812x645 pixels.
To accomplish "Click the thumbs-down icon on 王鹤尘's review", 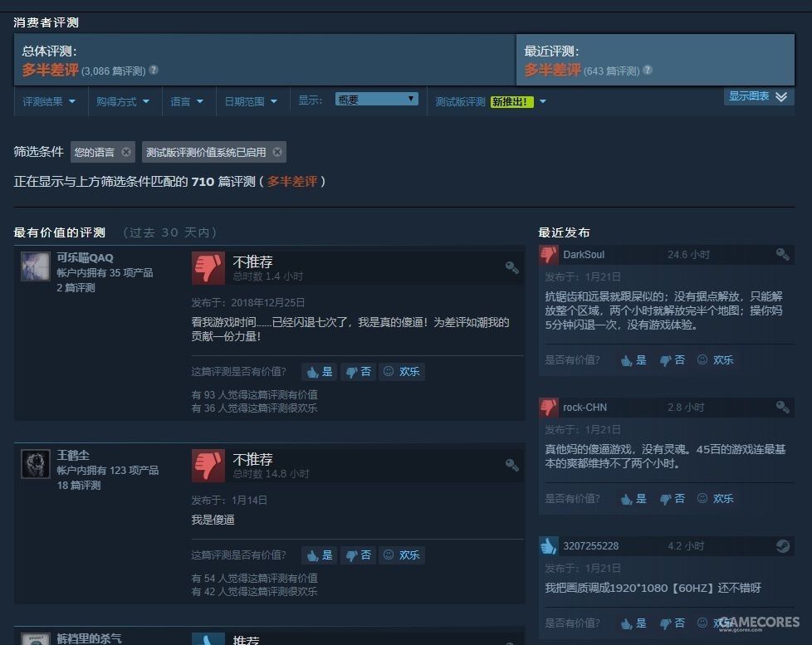I will coord(208,466).
